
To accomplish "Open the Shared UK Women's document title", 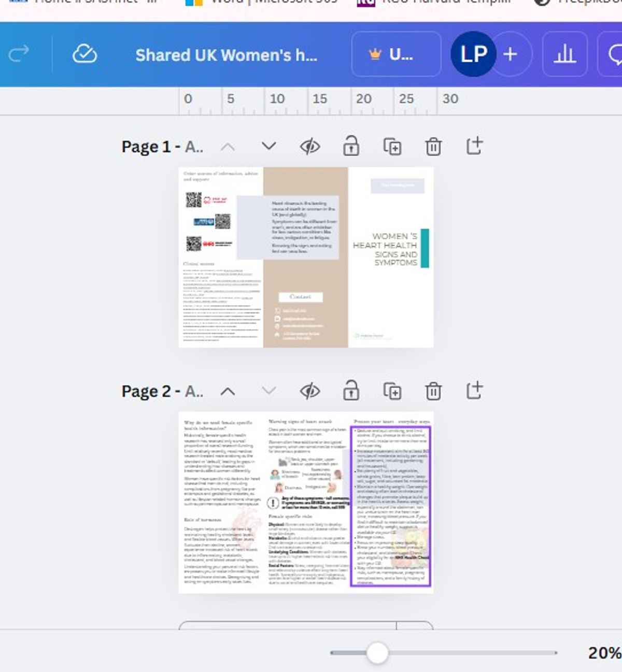I will point(226,54).
